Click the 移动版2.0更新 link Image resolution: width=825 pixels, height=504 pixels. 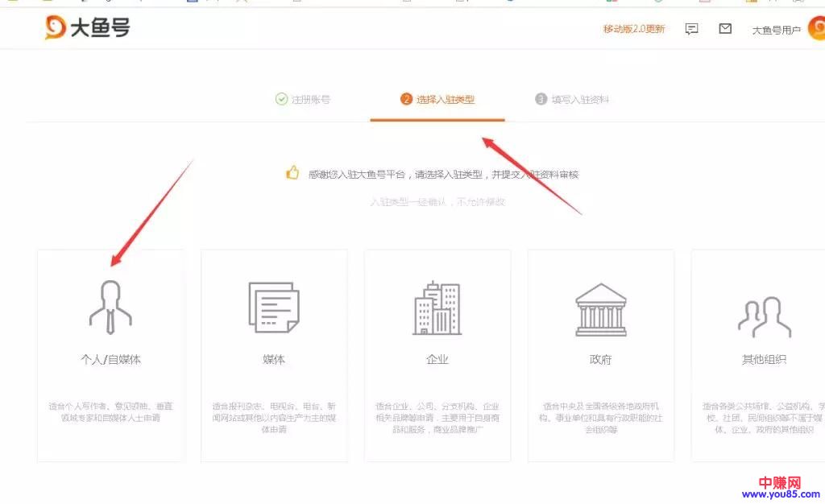634,29
